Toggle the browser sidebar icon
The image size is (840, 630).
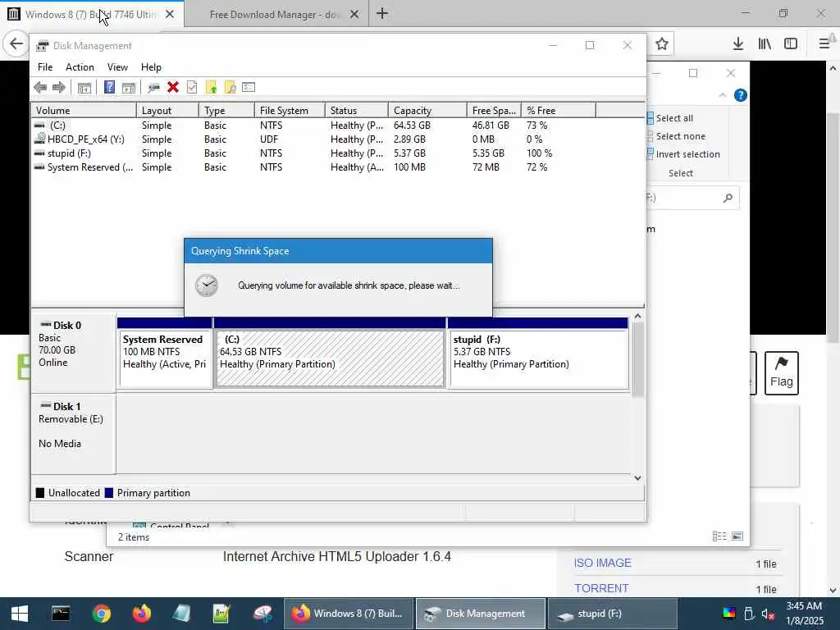(791, 43)
